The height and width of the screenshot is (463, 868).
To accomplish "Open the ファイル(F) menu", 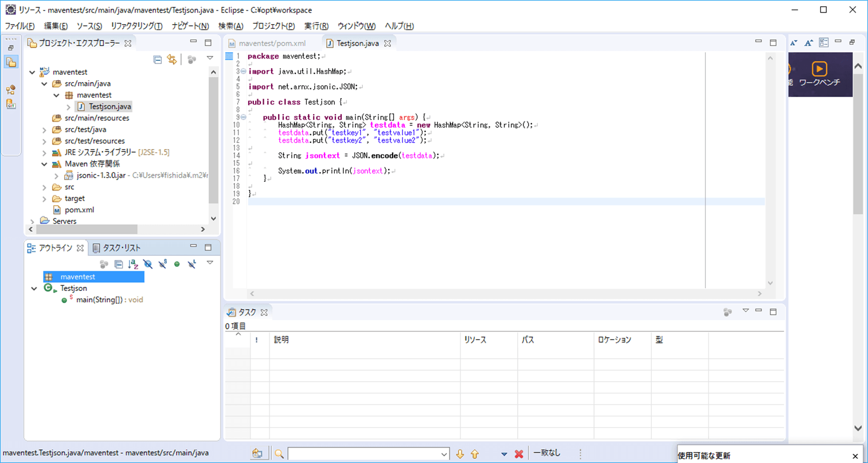I will pyautogui.click(x=19, y=26).
